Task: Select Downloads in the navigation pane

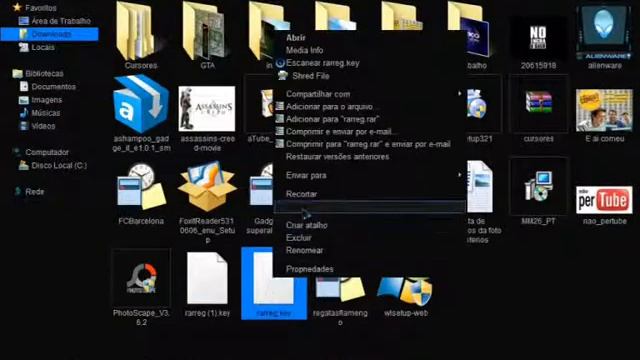Action: coord(49,34)
